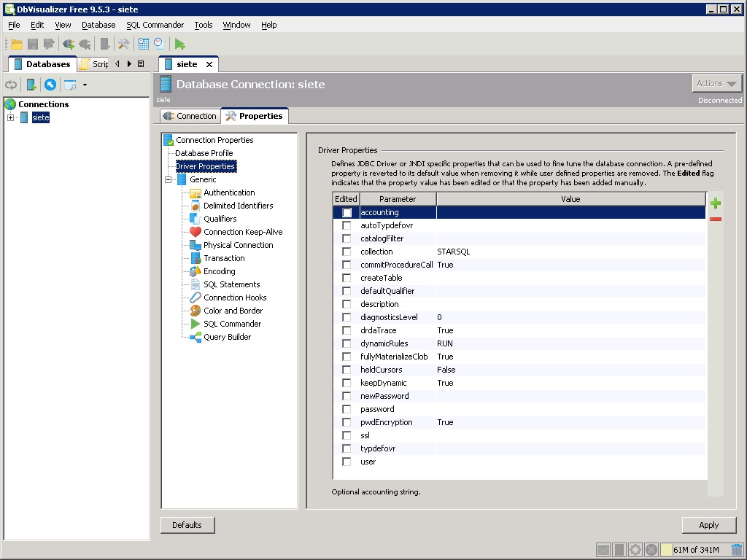
Task: Click the open file folder toolbar icon
Action: [x=16, y=44]
